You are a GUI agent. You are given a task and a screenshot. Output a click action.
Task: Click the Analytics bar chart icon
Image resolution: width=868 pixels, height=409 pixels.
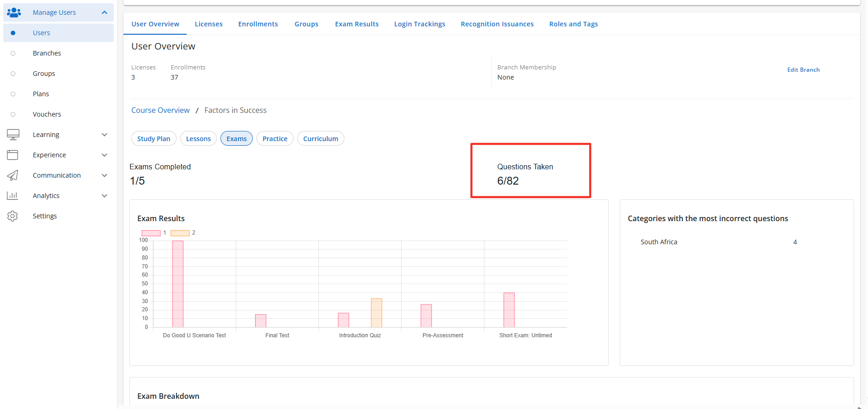[x=12, y=196]
